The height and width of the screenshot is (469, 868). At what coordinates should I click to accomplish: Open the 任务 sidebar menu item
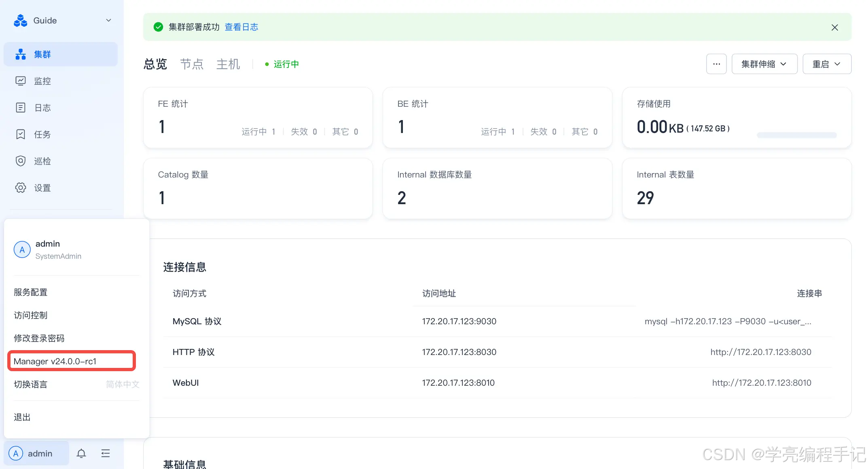click(x=61, y=134)
